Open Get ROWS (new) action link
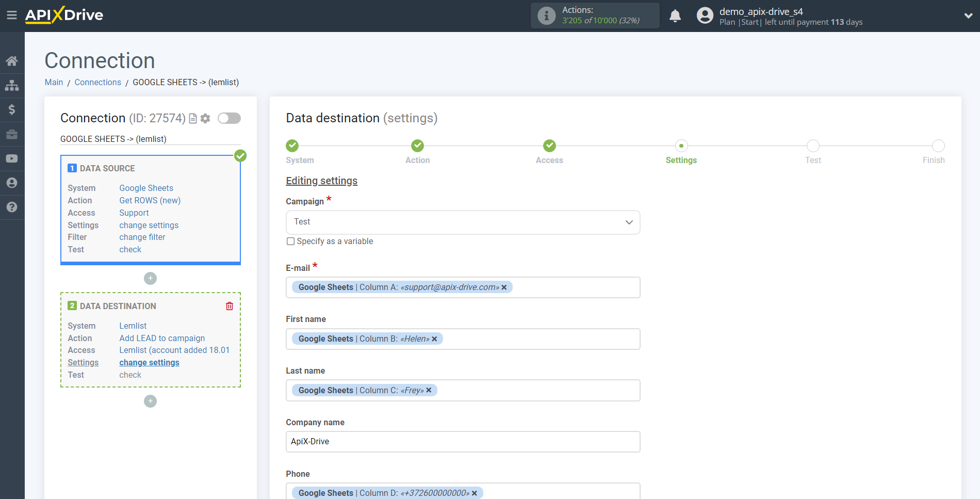The image size is (980, 499). click(x=150, y=200)
